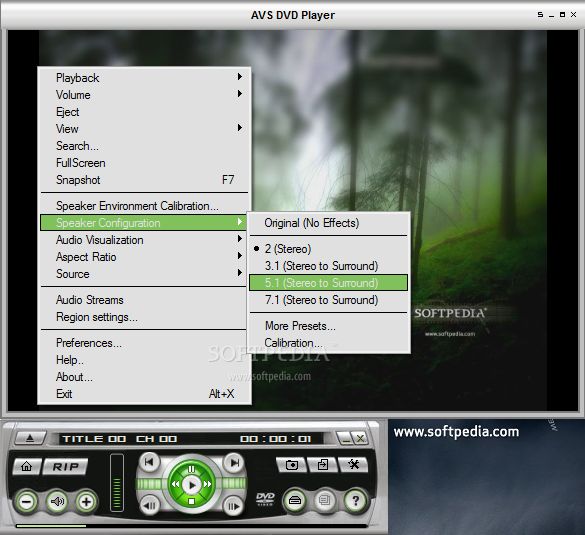Step forward one frame
Viewport: 585px width, 535px height.
click(x=234, y=506)
